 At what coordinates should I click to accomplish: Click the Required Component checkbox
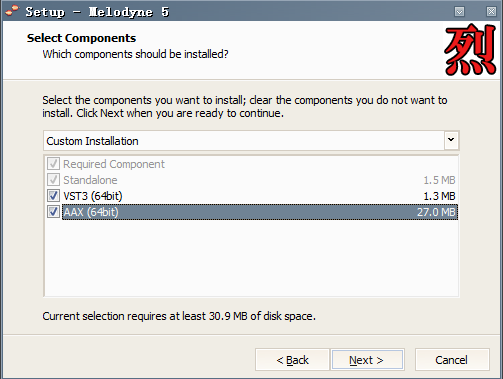pos(53,164)
